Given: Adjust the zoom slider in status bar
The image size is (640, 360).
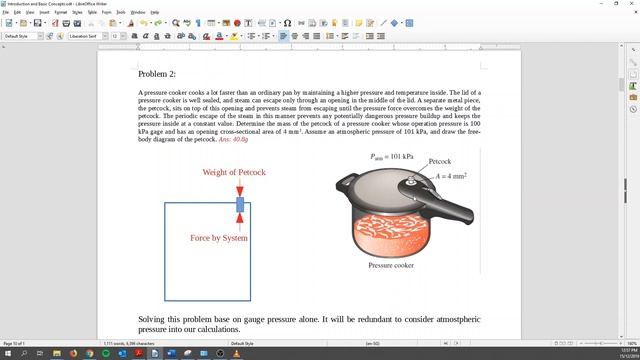Looking at the screenshot, I should (x=601, y=343).
